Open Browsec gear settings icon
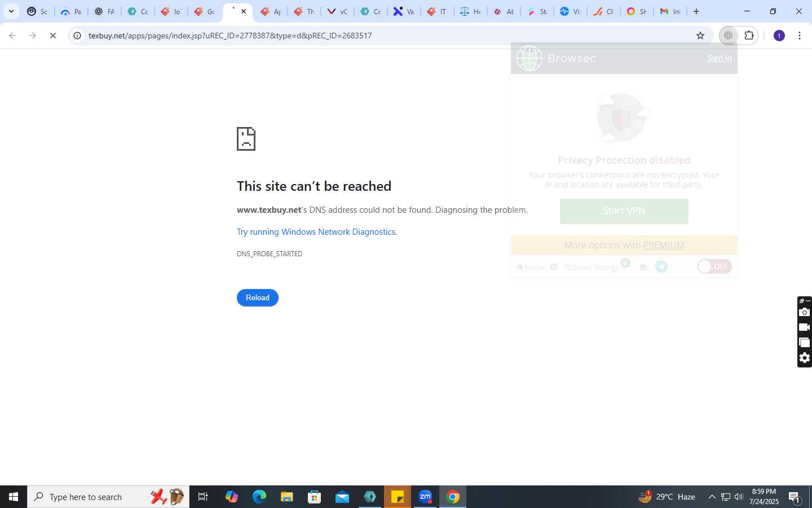 click(554, 267)
